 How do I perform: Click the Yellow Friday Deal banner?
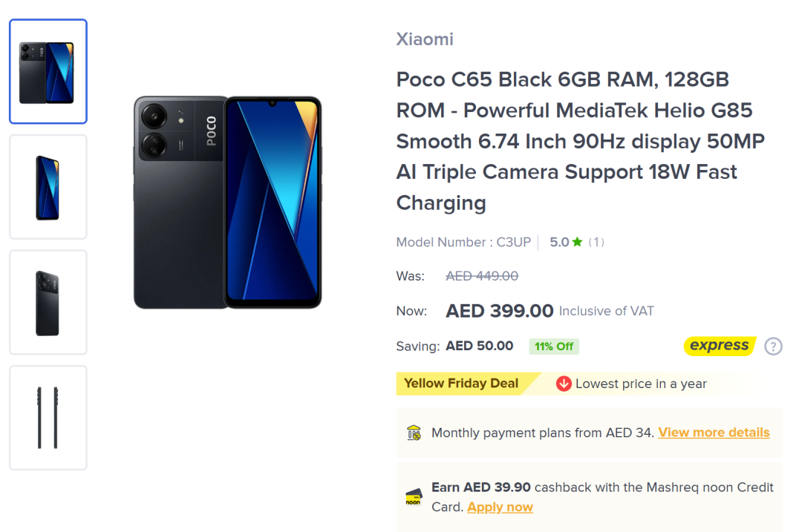(461, 384)
